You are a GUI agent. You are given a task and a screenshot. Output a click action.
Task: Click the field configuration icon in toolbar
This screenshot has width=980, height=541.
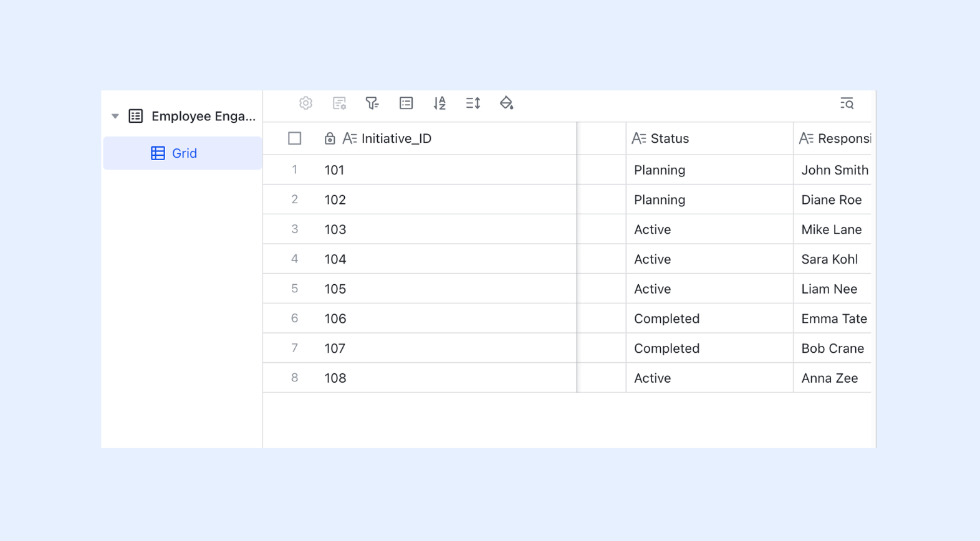[339, 103]
